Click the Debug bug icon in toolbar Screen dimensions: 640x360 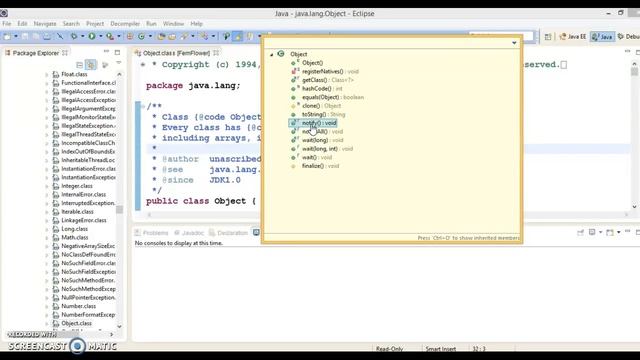click(x=74, y=36)
